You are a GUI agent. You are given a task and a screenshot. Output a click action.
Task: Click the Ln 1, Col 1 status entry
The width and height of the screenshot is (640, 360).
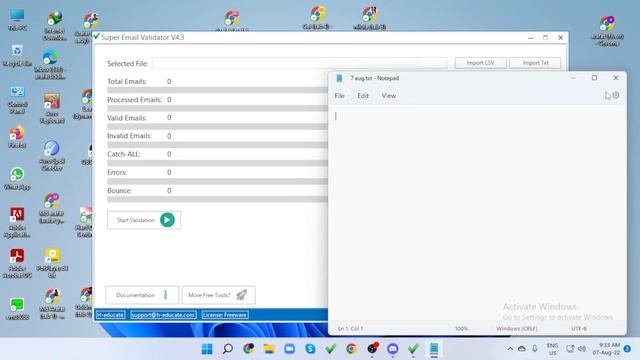pos(350,329)
